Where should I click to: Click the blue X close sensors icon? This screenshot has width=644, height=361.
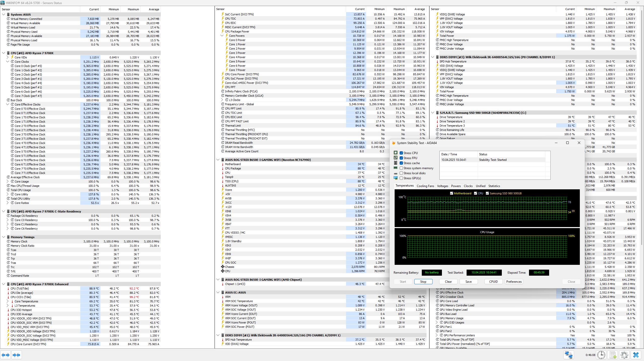pyautogui.click(x=636, y=355)
